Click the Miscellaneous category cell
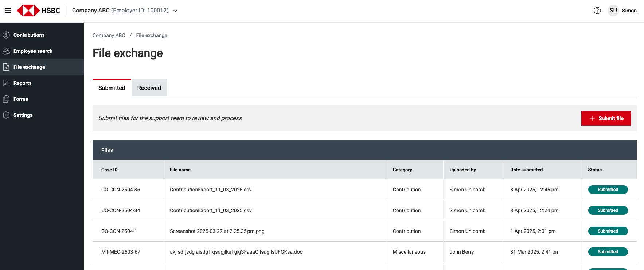The width and height of the screenshot is (644, 270). (409, 252)
